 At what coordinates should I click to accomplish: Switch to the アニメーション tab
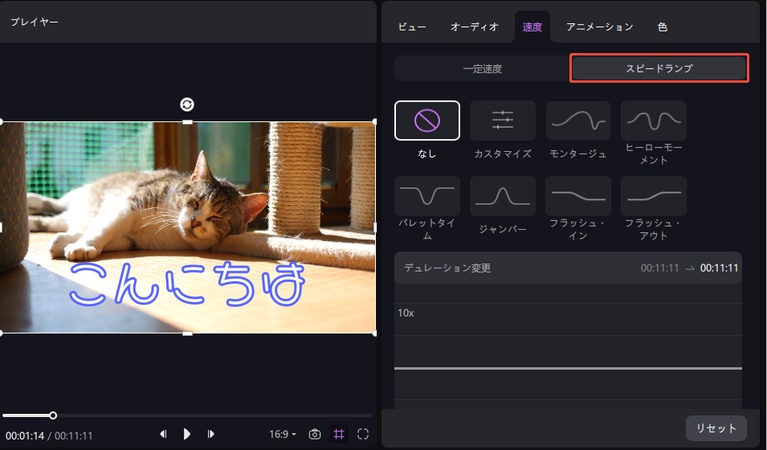pos(600,27)
